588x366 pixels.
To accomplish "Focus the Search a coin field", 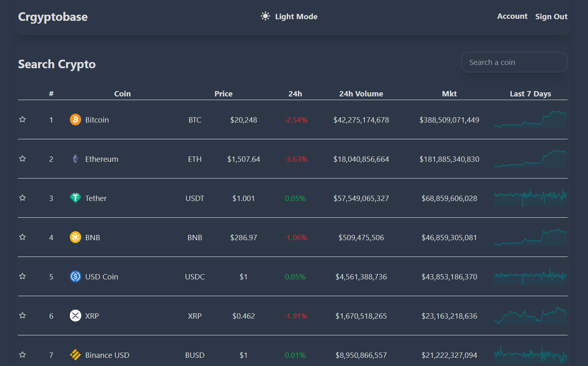I will pyautogui.click(x=514, y=62).
